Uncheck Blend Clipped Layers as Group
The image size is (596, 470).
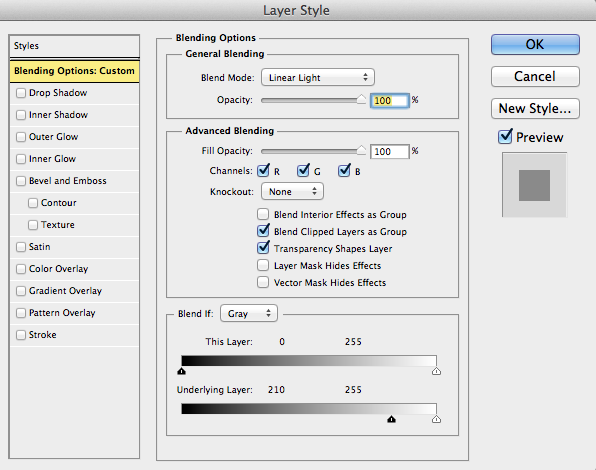263,231
